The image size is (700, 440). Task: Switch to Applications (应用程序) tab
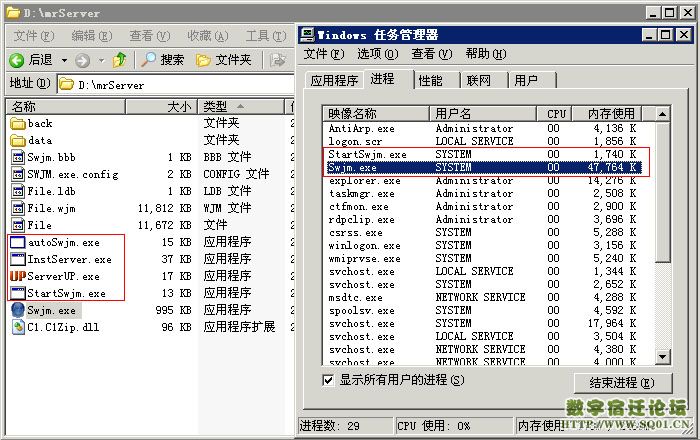point(334,80)
